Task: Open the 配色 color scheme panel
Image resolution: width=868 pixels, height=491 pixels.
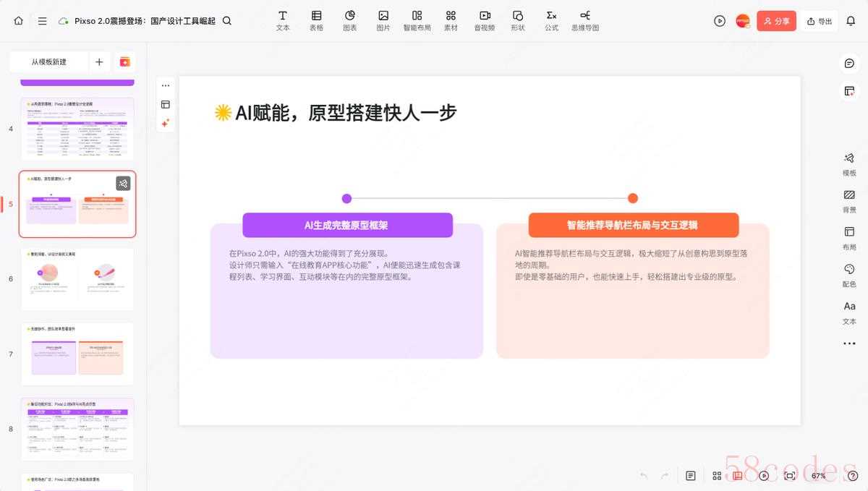Action: (x=849, y=275)
